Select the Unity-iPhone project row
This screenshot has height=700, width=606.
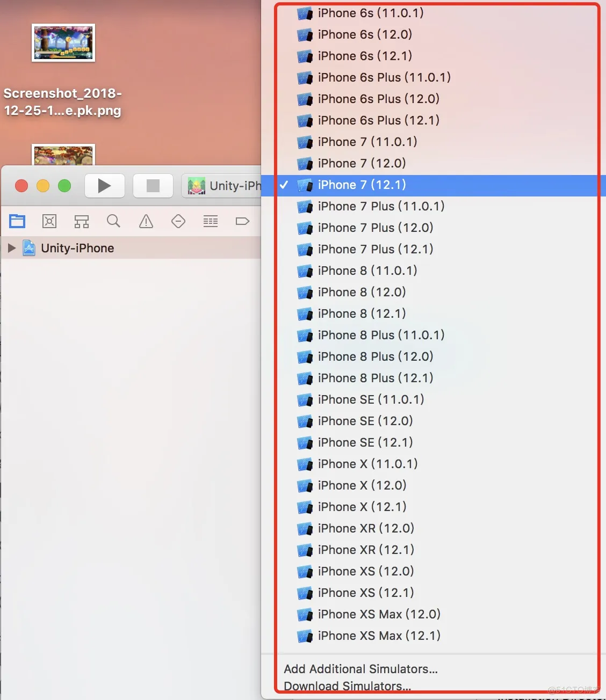coord(131,248)
